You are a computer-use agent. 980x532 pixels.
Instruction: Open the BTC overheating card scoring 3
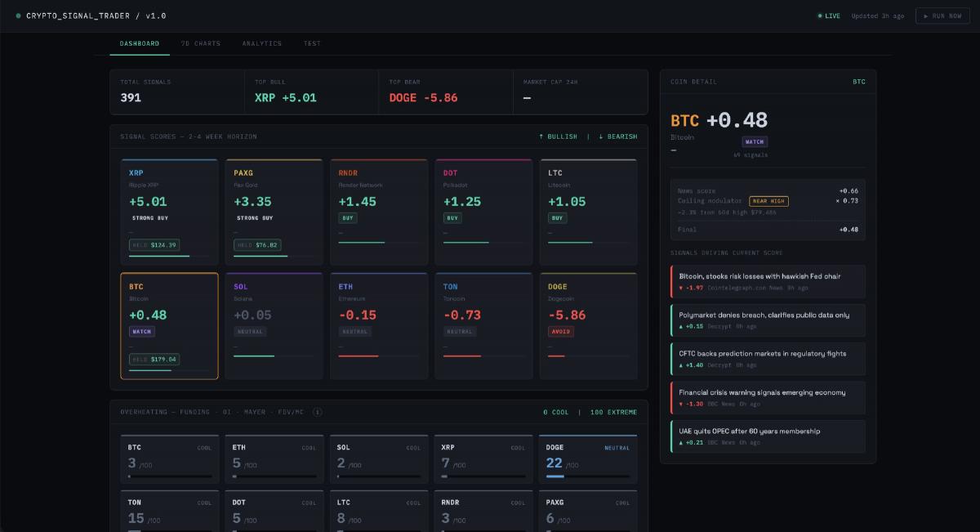pos(170,459)
